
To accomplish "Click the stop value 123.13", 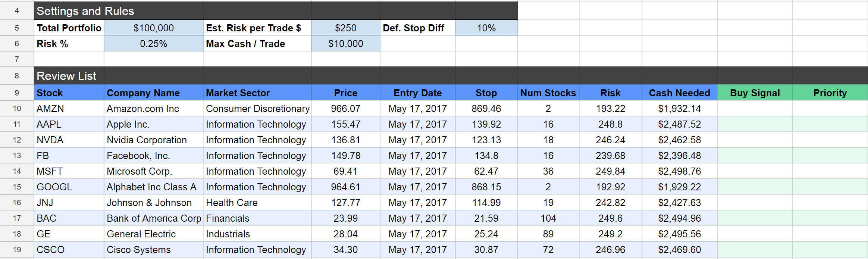I will (x=486, y=140).
